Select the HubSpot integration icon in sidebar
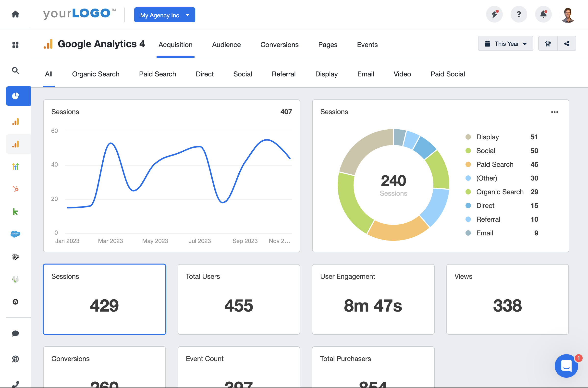 (15, 189)
